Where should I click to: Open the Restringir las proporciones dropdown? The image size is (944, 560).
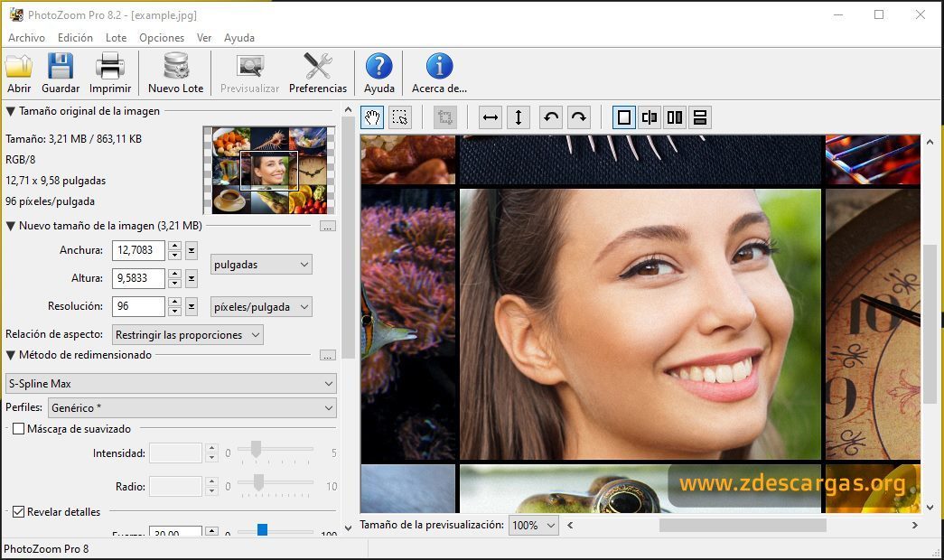[x=188, y=335]
